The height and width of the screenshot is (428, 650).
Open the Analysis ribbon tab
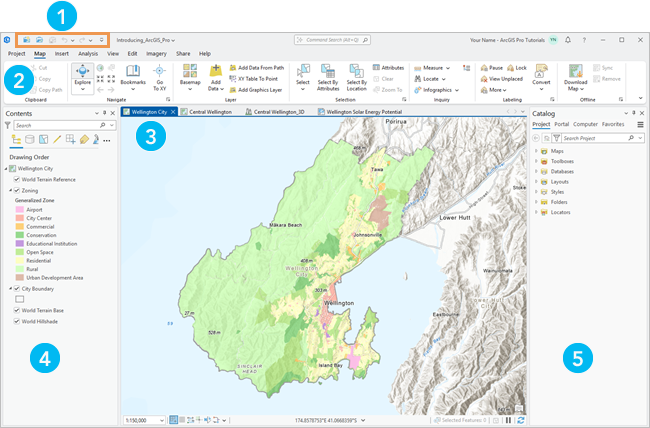point(88,53)
